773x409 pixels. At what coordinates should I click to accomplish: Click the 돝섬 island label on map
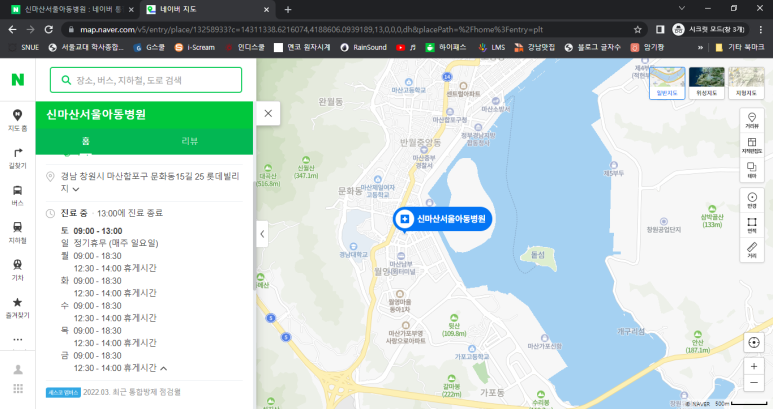point(538,255)
